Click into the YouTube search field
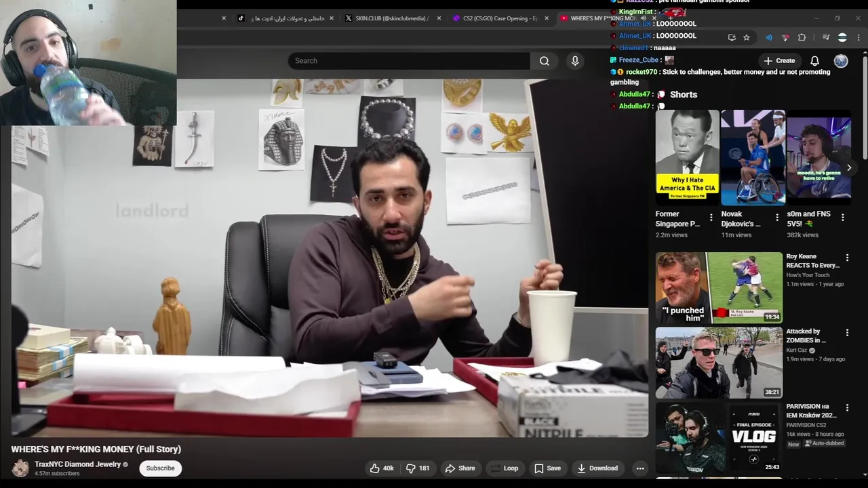This screenshot has width=868, height=488. 409,61
